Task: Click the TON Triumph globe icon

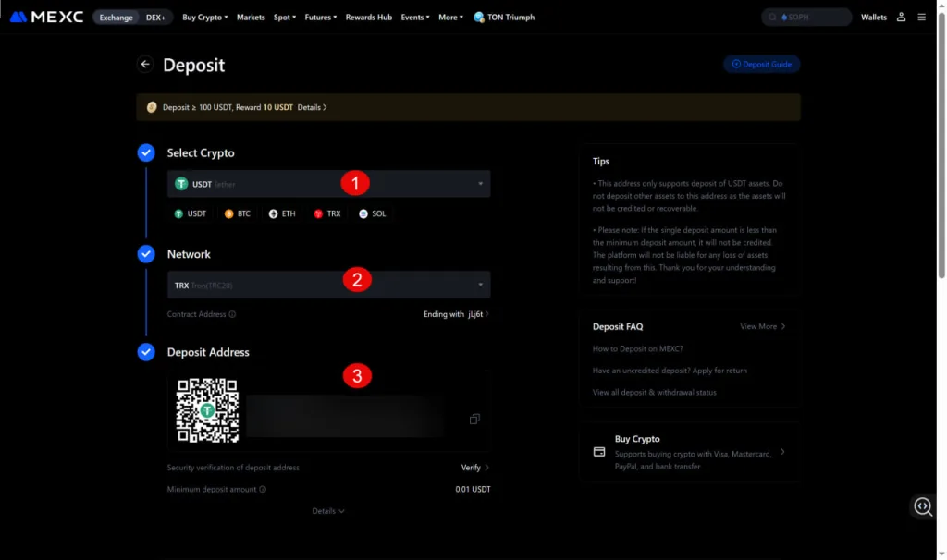Action: click(479, 17)
